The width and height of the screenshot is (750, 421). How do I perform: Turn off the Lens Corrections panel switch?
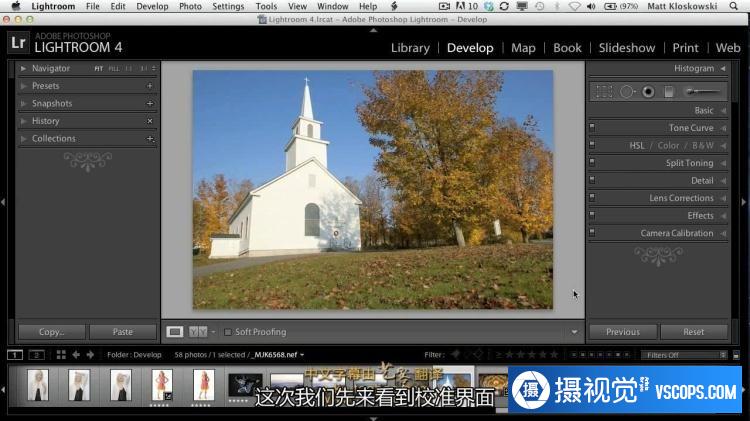click(x=592, y=198)
